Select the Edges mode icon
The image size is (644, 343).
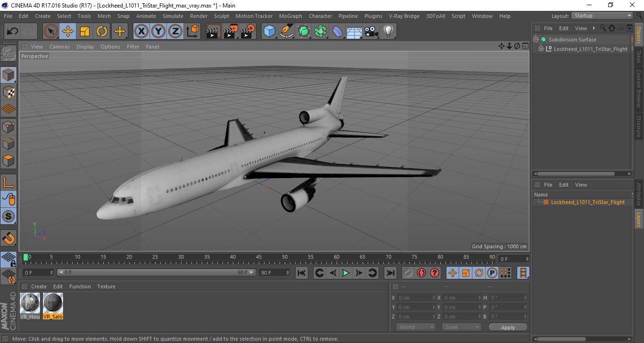click(x=8, y=143)
